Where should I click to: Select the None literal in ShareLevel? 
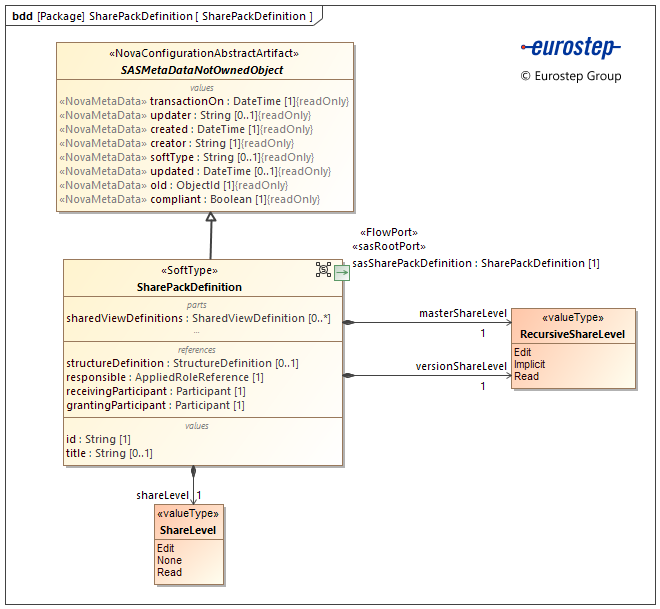[169, 560]
